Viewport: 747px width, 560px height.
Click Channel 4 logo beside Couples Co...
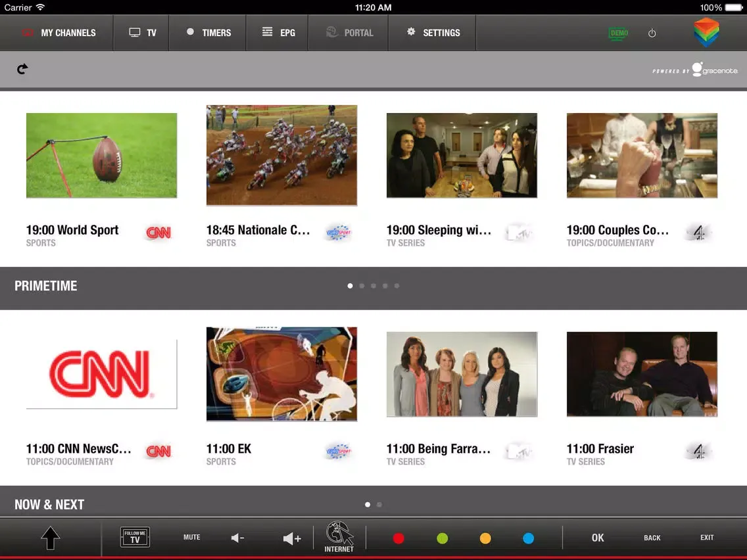[x=698, y=233]
